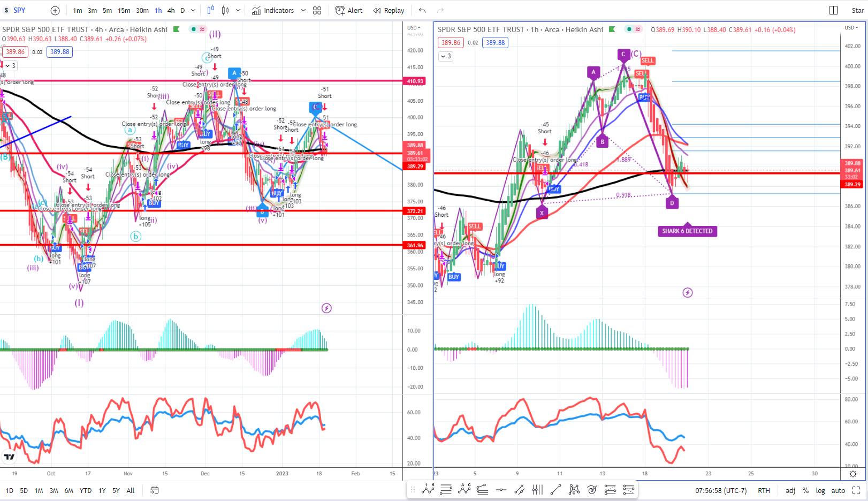
Task: Select the ABC correction wave tool
Action: point(464,489)
